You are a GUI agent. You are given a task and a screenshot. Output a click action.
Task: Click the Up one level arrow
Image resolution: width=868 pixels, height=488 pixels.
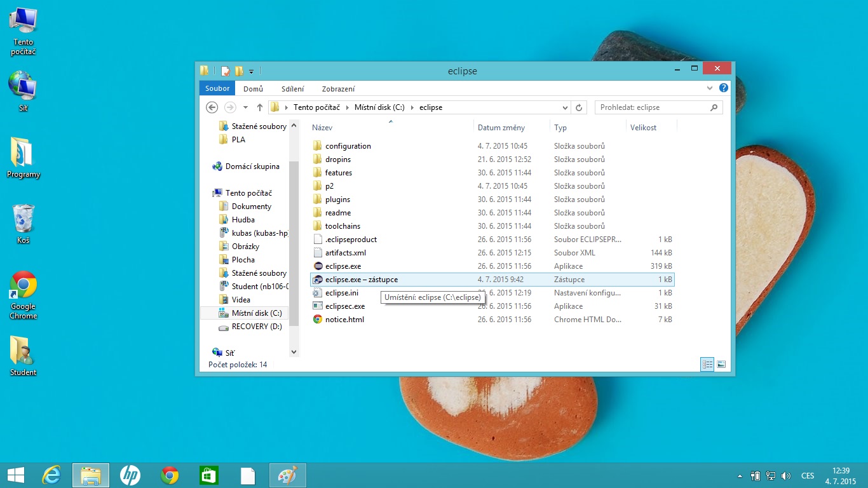259,107
